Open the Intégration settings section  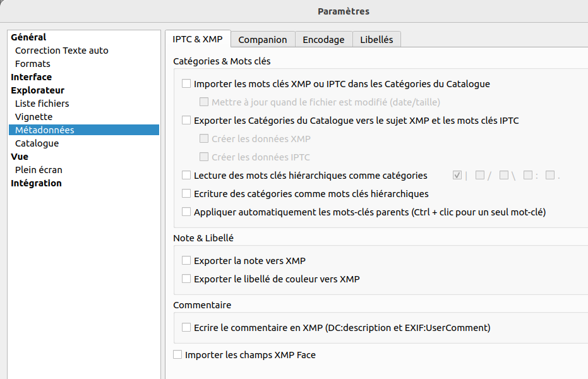[36, 183]
